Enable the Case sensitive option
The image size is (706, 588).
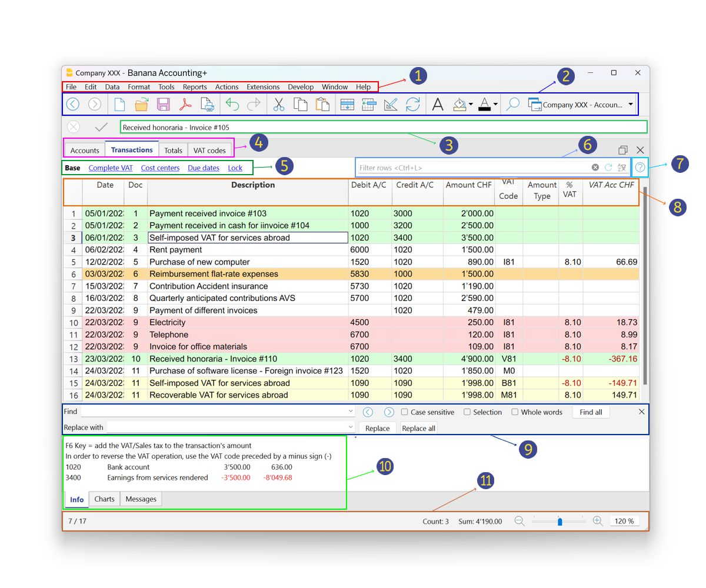(404, 412)
